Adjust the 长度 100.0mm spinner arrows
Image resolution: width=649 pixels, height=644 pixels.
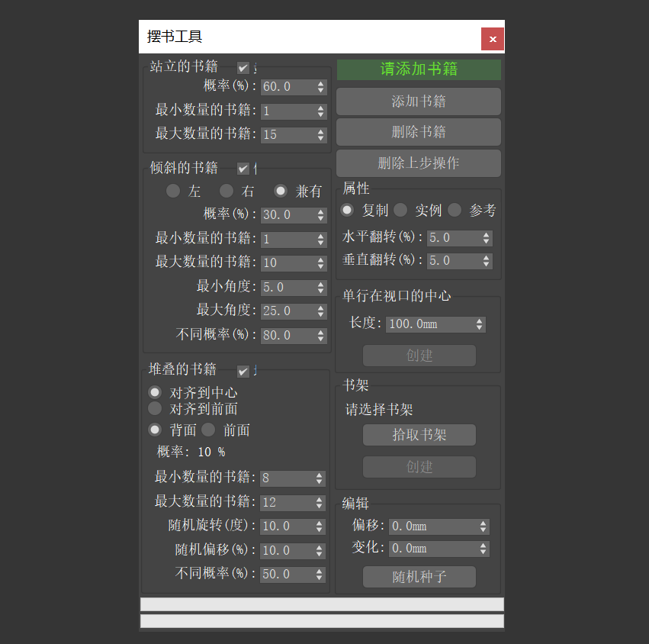pyautogui.click(x=479, y=324)
